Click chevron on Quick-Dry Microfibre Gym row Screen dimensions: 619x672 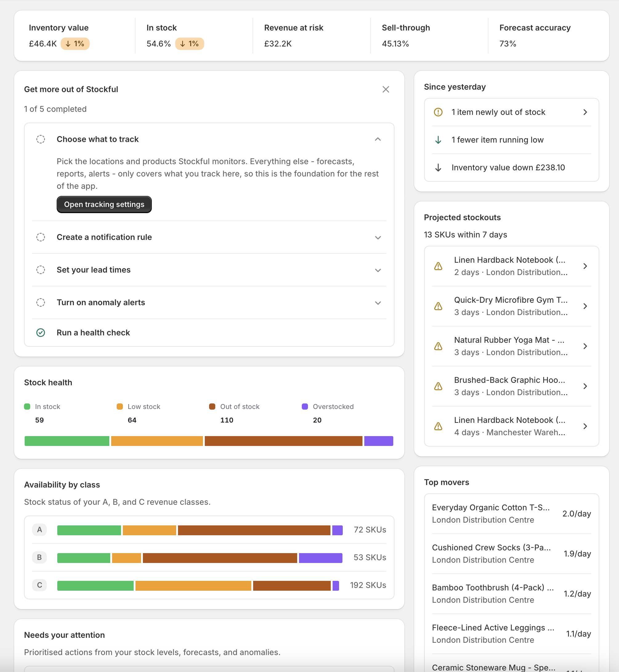coord(585,306)
